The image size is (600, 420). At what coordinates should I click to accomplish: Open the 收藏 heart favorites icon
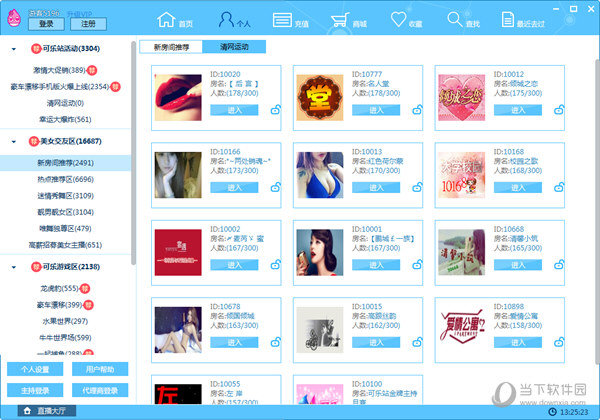[x=398, y=20]
